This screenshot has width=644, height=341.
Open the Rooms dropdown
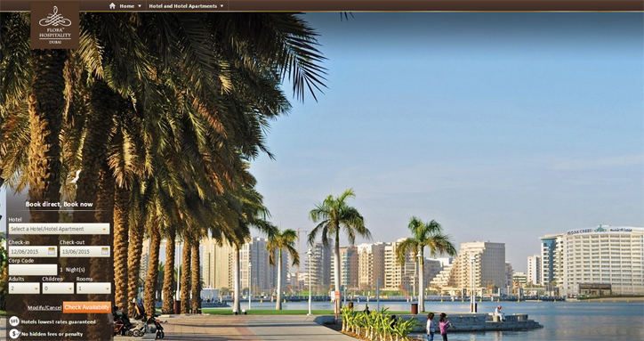(93, 288)
